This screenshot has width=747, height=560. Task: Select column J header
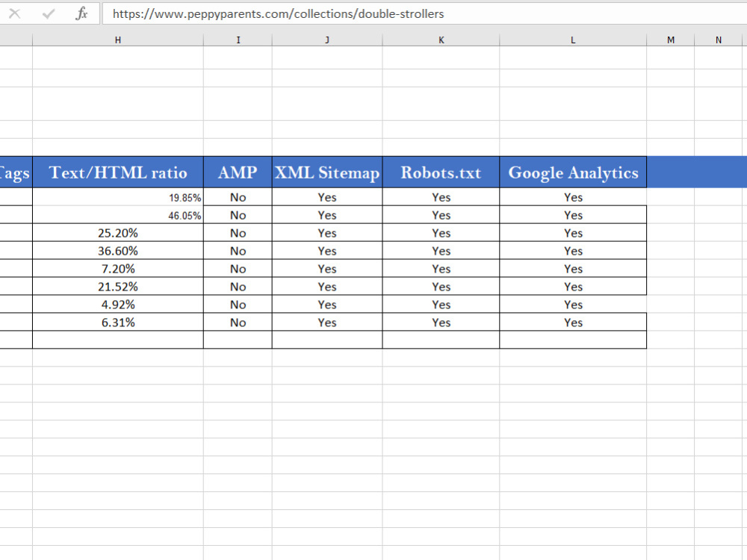coord(327,40)
